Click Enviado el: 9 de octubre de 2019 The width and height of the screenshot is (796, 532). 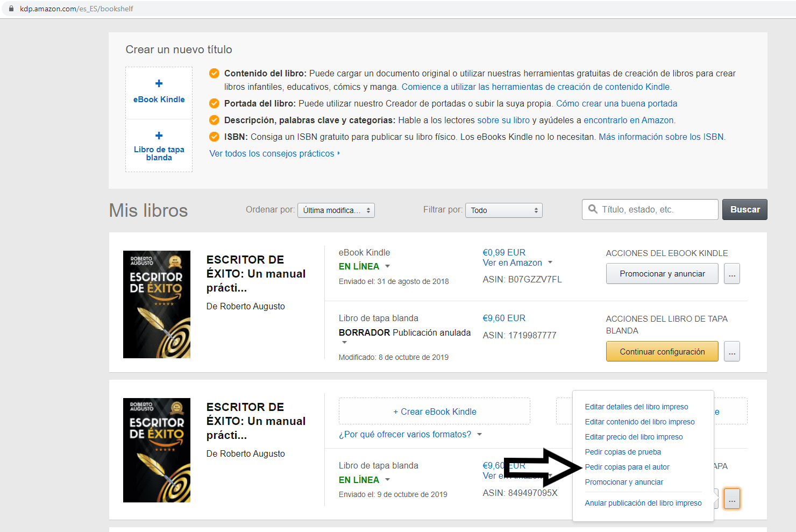393,494
